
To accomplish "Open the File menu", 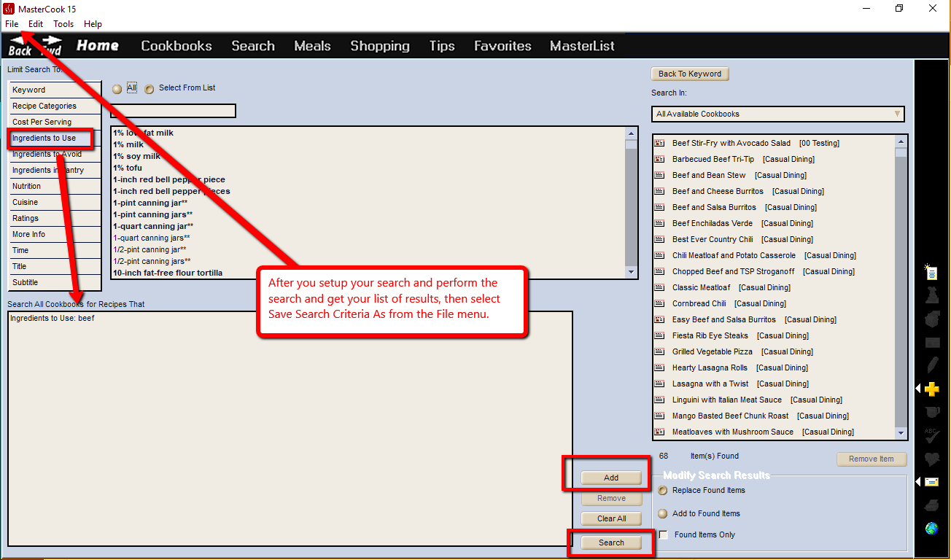I will point(12,24).
